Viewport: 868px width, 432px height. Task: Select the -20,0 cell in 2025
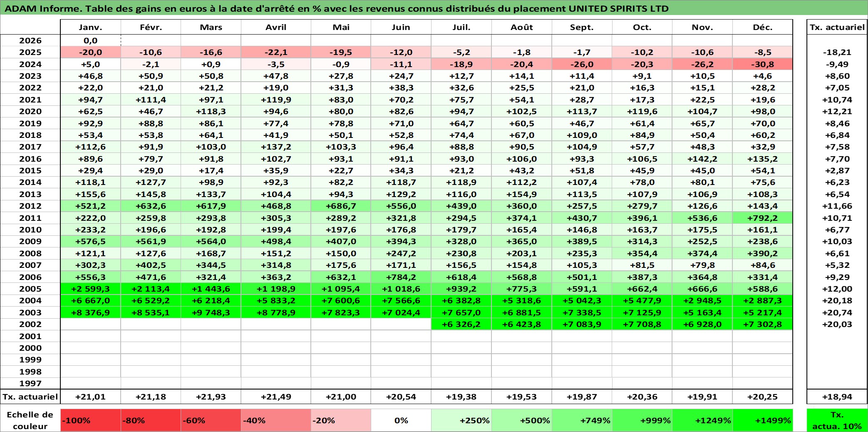91,52
